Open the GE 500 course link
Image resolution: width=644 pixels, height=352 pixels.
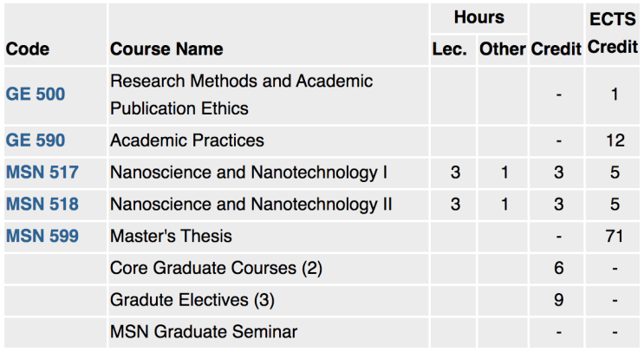point(36,95)
